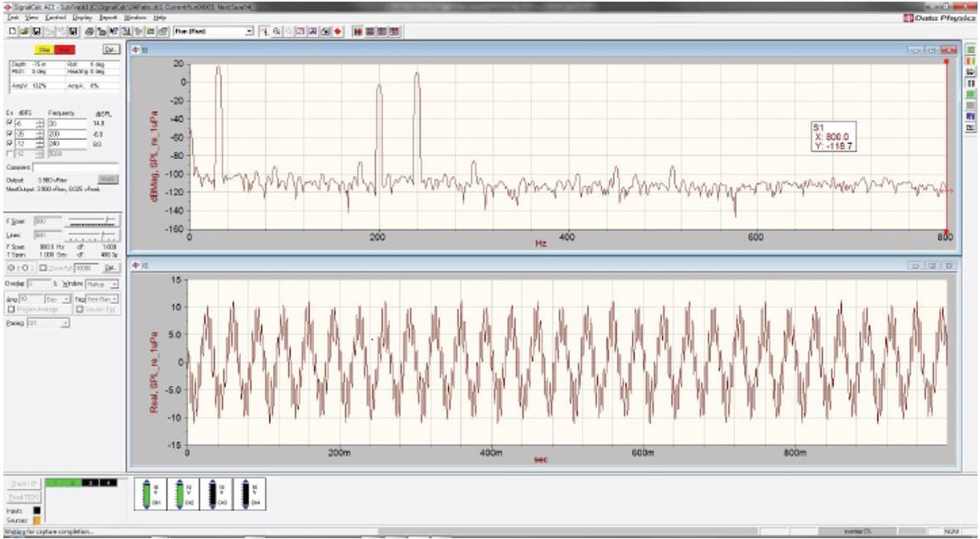Open the Report menu

pyautogui.click(x=109, y=17)
